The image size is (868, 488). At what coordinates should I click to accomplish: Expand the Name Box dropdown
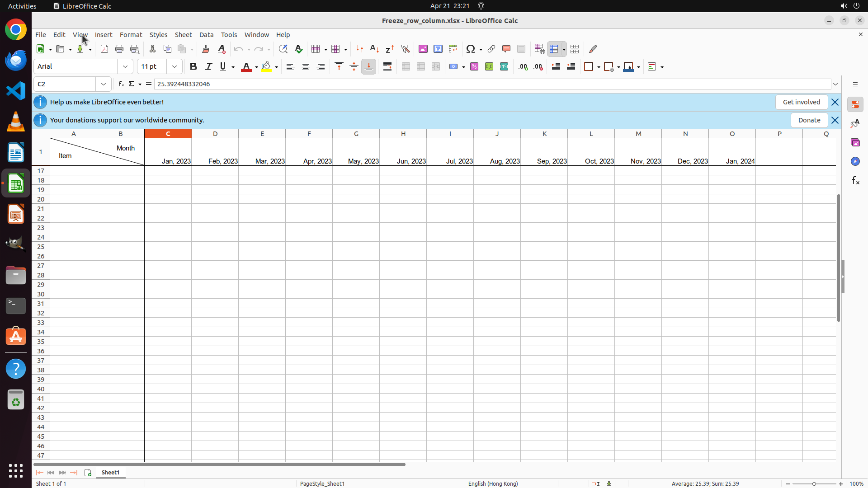104,84
